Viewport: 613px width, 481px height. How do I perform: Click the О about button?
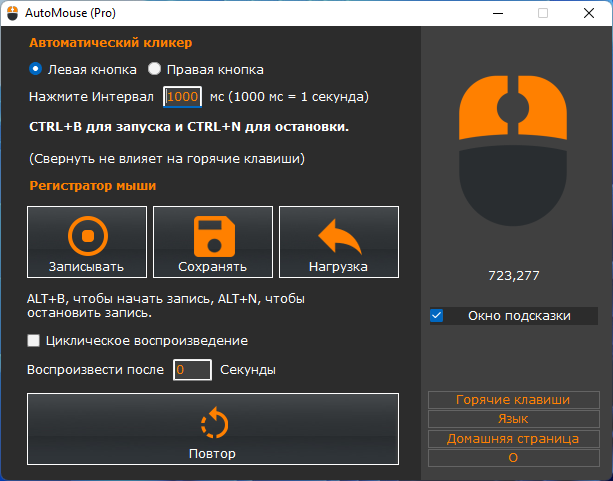[x=513, y=457]
